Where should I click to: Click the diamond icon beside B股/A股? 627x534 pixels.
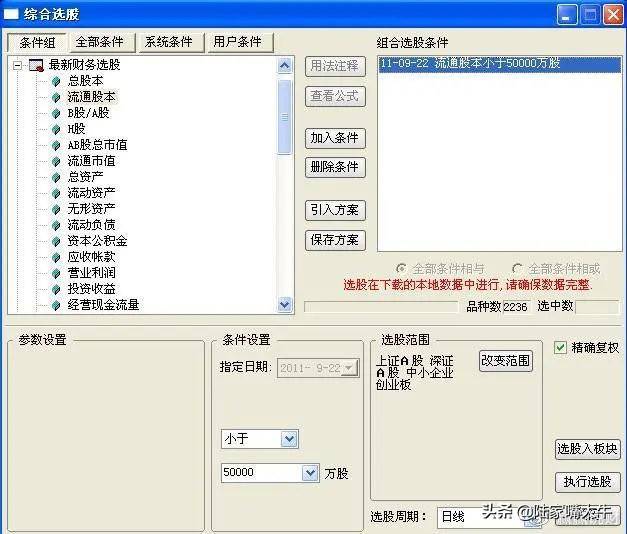(56, 114)
